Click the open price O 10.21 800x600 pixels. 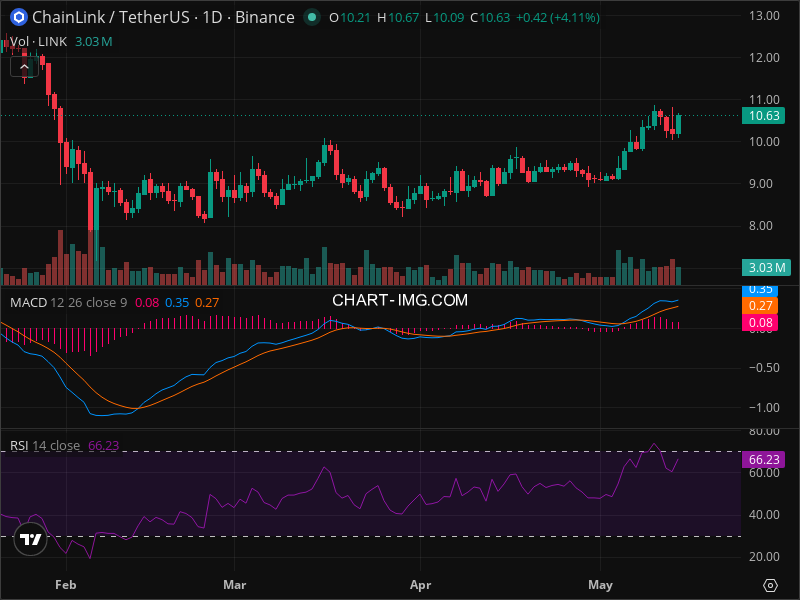coord(349,18)
